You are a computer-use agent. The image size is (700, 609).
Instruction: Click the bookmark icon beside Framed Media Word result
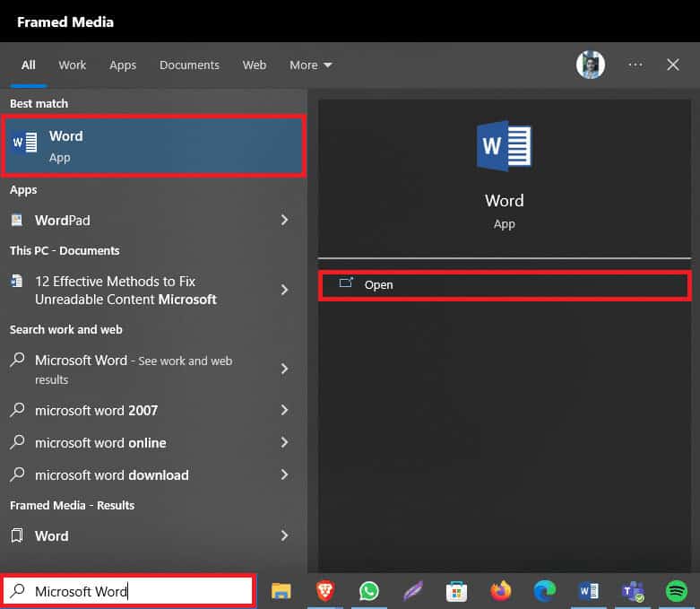pos(17,535)
